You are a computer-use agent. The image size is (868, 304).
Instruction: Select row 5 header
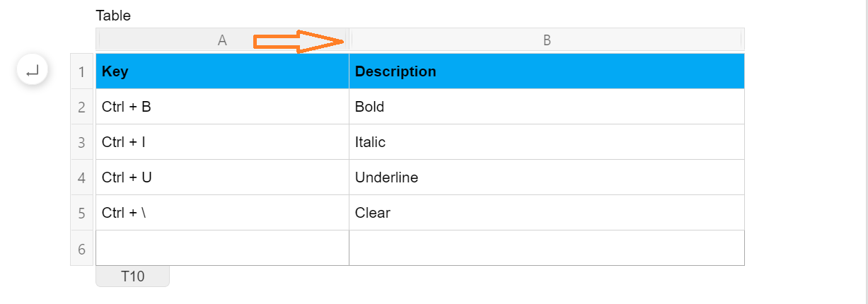pyautogui.click(x=82, y=213)
